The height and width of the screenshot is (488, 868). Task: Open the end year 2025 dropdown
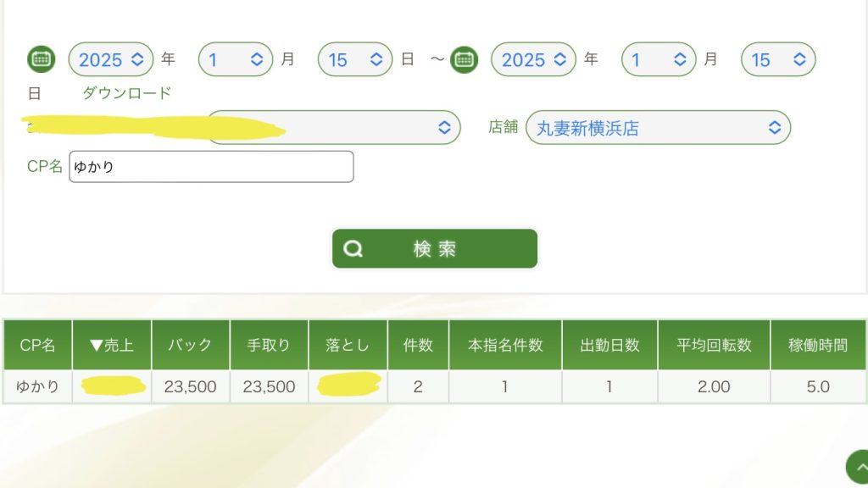[534, 59]
